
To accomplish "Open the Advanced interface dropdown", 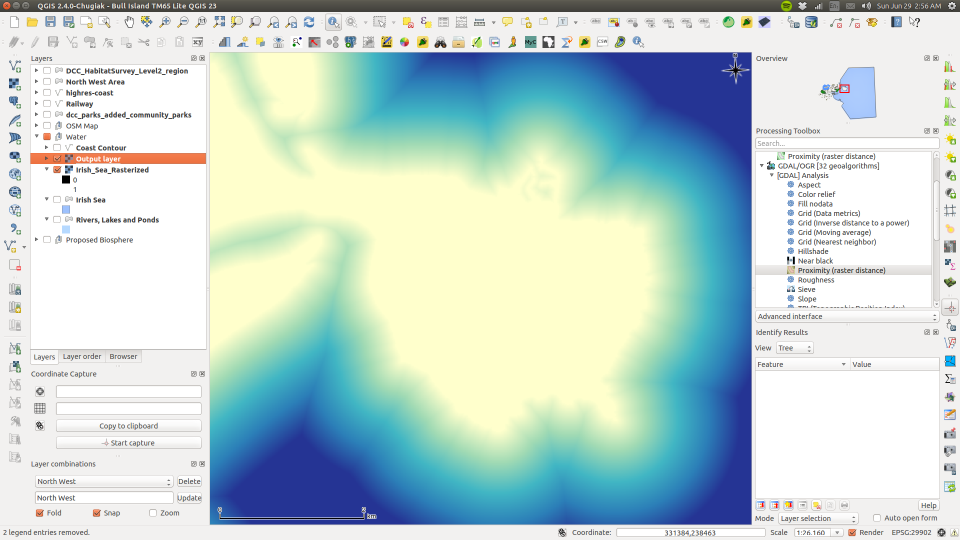I will 846,317.
